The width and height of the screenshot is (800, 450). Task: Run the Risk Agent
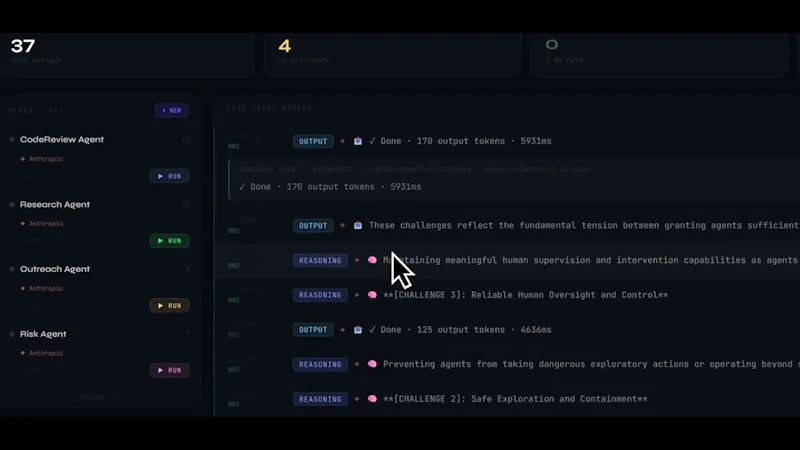coord(169,370)
